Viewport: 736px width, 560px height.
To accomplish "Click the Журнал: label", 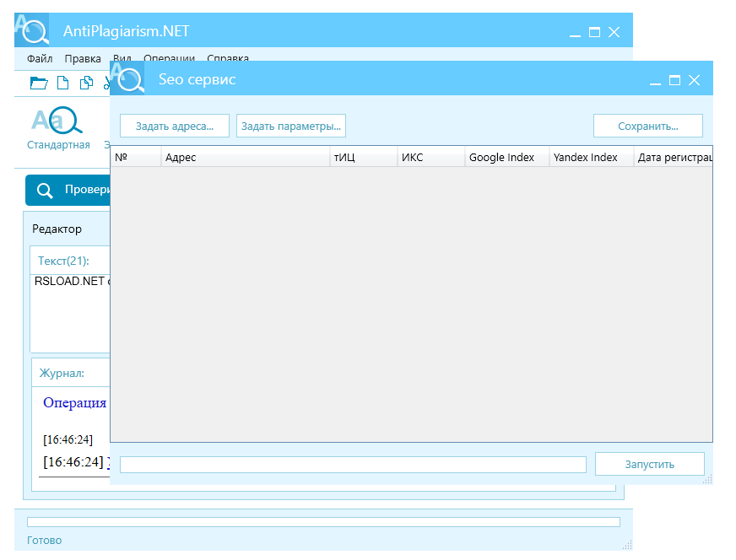I will click(x=62, y=373).
